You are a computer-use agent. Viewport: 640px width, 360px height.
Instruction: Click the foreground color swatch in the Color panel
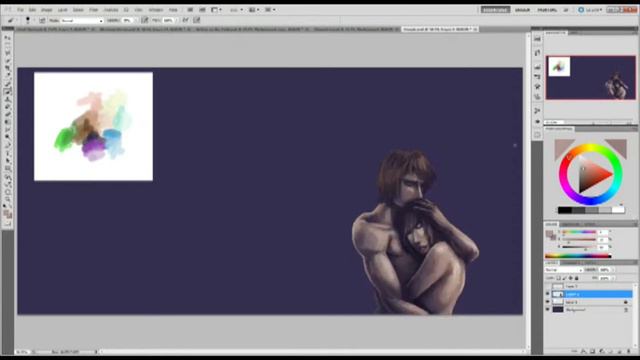click(x=548, y=233)
